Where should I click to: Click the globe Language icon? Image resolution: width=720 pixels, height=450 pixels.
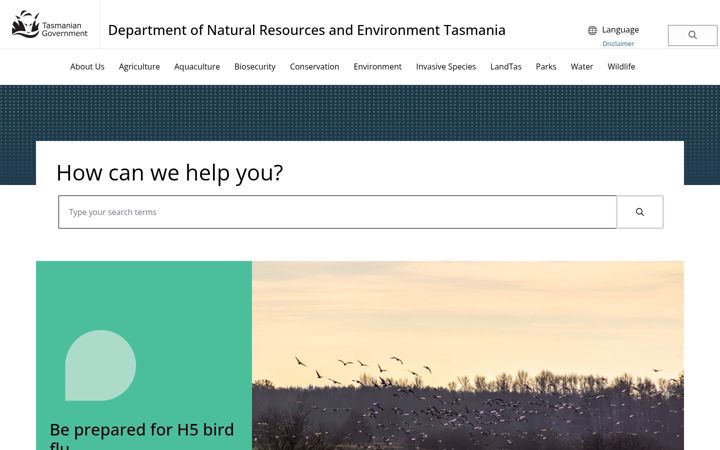coord(592,30)
